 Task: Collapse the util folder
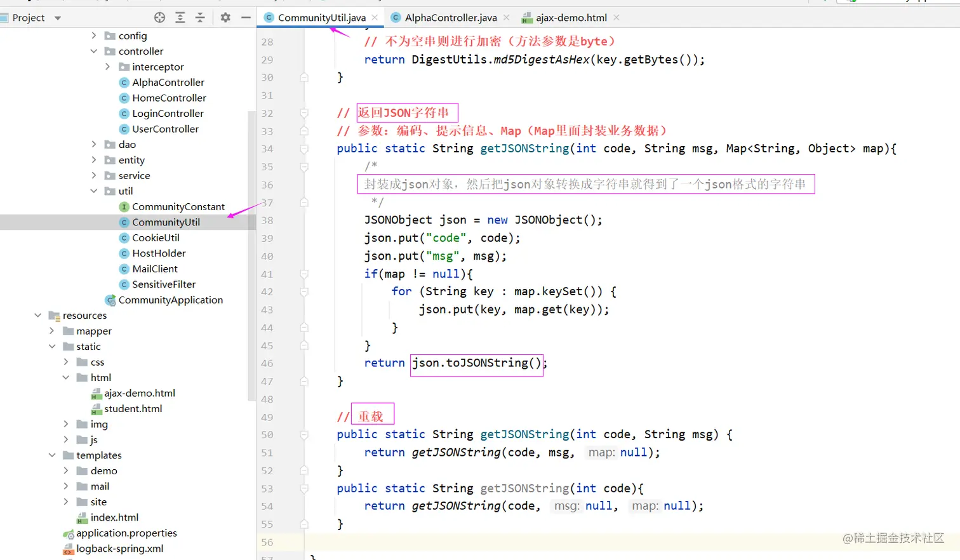pos(94,191)
